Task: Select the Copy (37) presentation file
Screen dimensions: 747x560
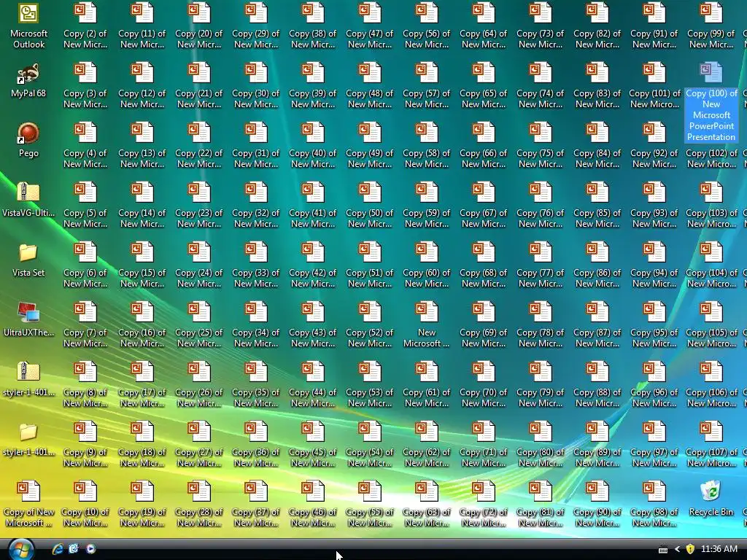Action: pos(256,505)
